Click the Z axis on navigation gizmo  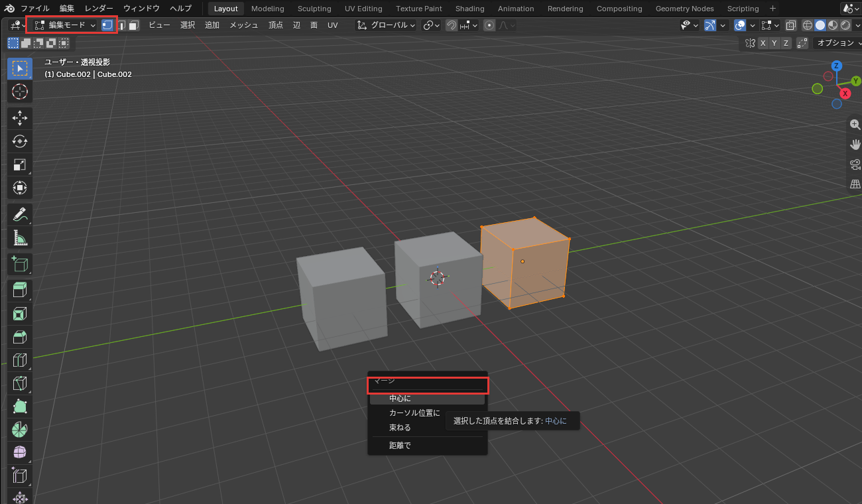click(x=837, y=66)
